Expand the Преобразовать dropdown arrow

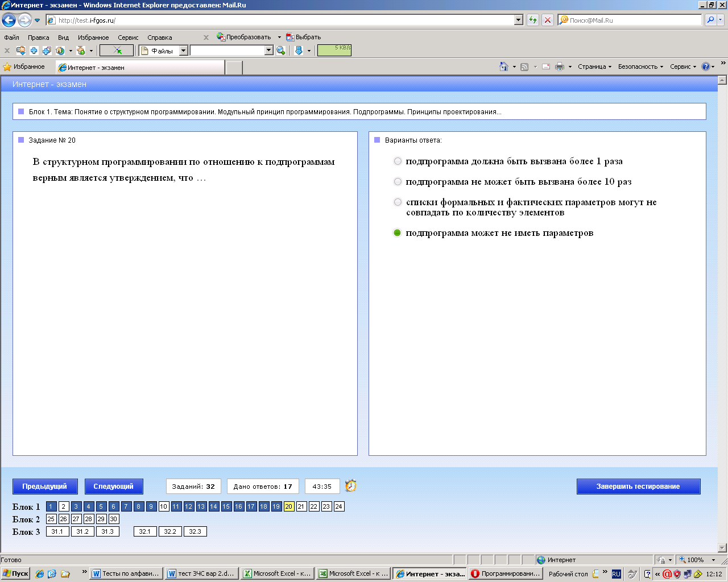coord(279,37)
